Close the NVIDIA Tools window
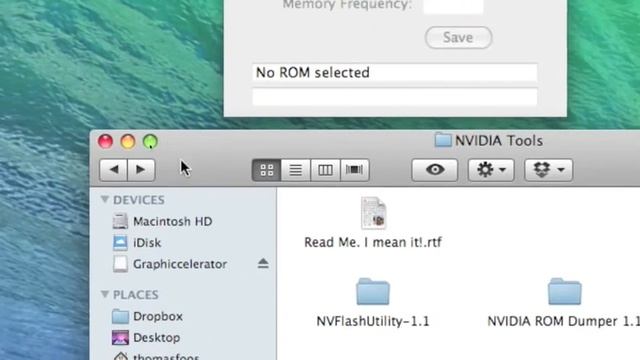Viewport: 640px width, 360px height. pos(106,142)
